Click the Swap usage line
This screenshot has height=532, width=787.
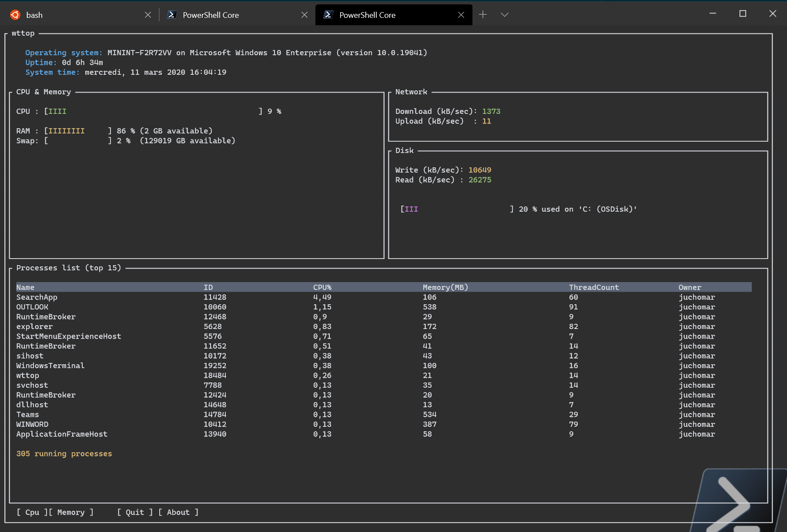[x=126, y=141]
